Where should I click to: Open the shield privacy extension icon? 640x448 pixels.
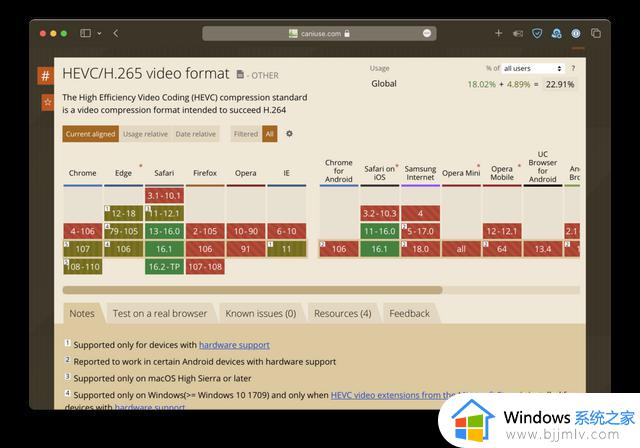537,33
